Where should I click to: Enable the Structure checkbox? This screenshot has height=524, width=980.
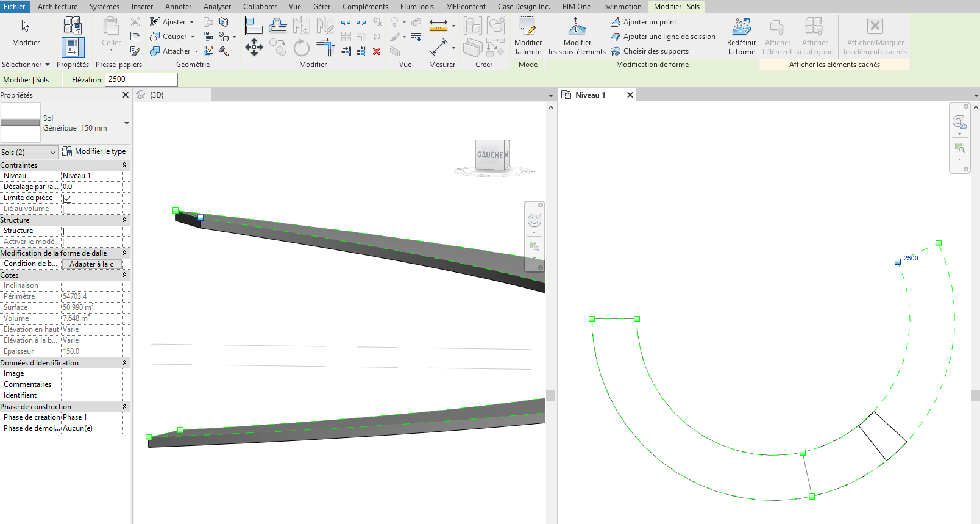(x=68, y=231)
